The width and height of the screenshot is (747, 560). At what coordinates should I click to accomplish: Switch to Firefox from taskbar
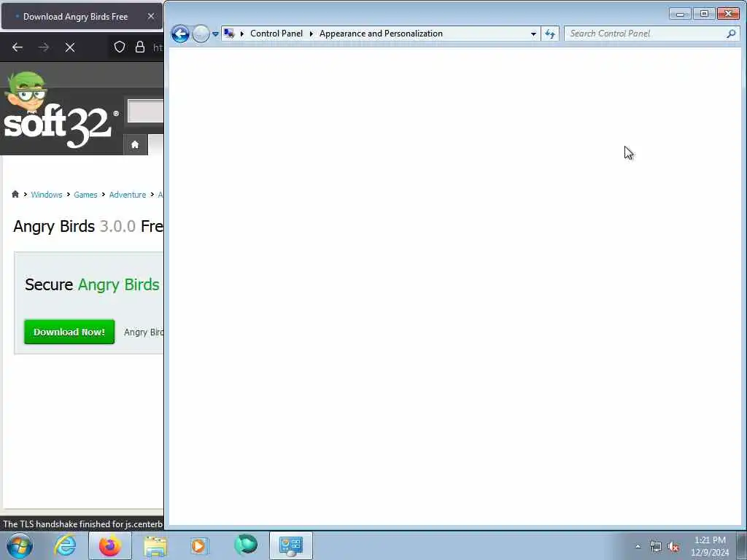(x=110, y=545)
